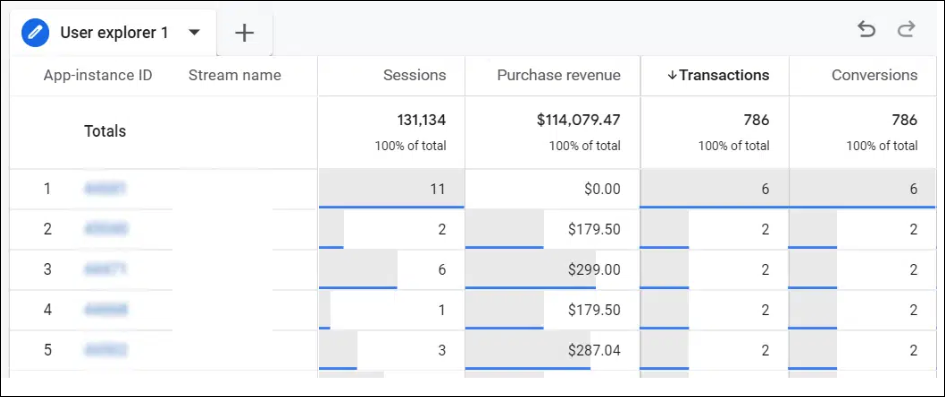Click row number 1 cell
The image size is (945, 397).
[x=47, y=189]
